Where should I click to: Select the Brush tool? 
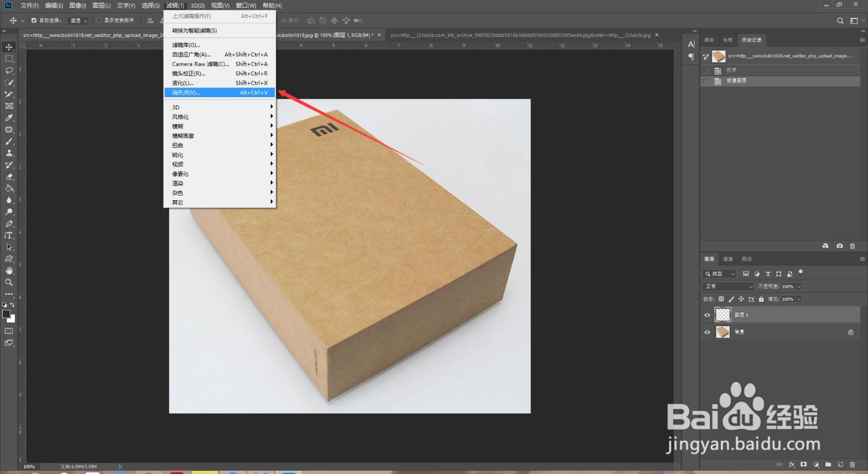point(9,141)
